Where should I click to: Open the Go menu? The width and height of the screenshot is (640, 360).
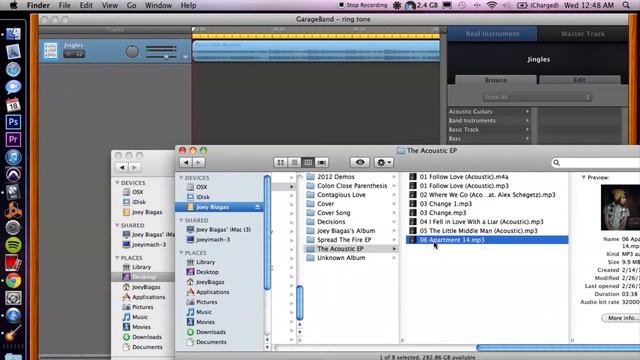131,5
